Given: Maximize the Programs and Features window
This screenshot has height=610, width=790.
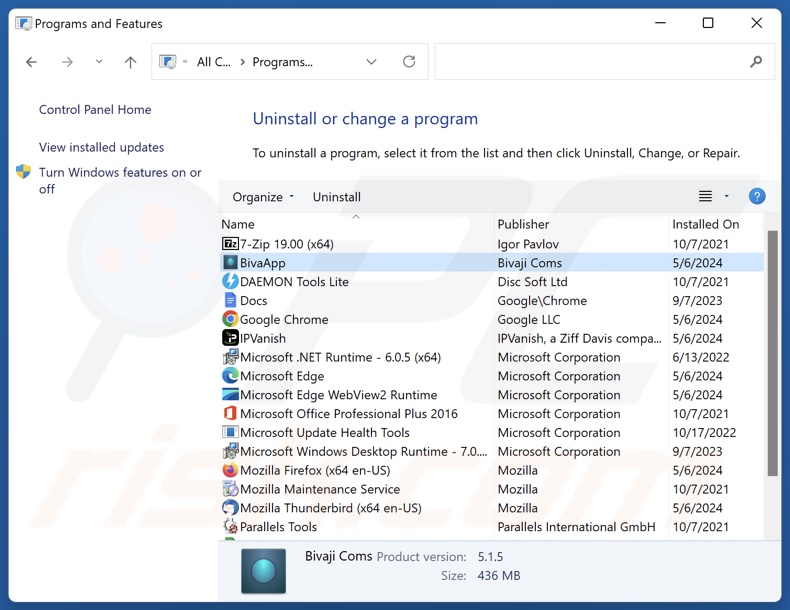Looking at the screenshot, I should [x=708, y=23].
